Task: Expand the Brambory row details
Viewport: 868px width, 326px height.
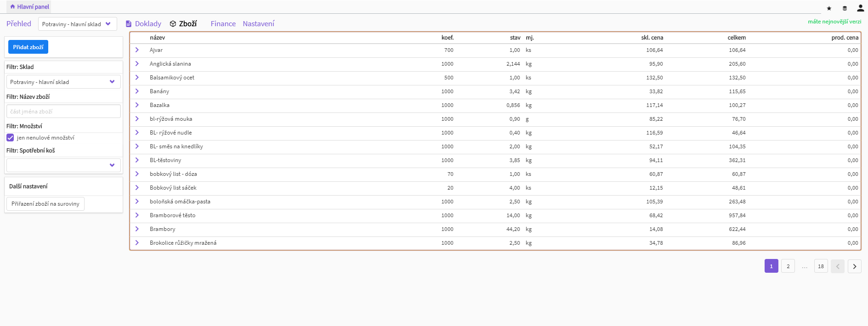Action: coord(137,229)
